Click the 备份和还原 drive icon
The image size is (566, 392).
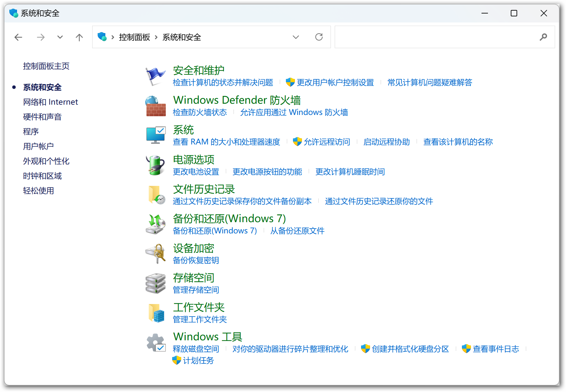[155, 224]
